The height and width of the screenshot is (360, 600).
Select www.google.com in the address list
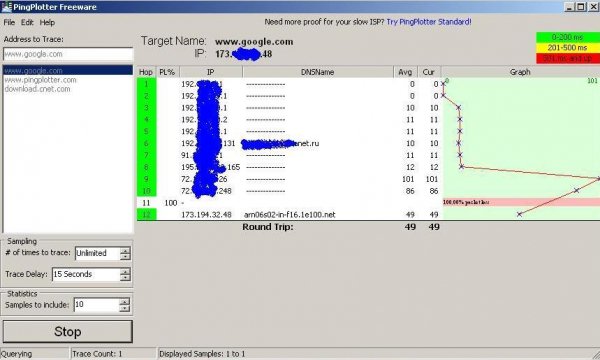tap(68, 70)
